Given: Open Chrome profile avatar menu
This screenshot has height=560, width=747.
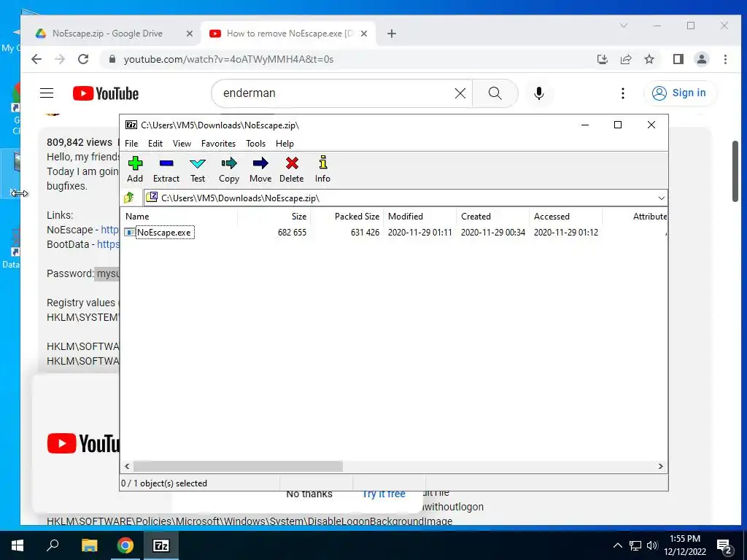Looking at the screenshot, I should (701, 59).
